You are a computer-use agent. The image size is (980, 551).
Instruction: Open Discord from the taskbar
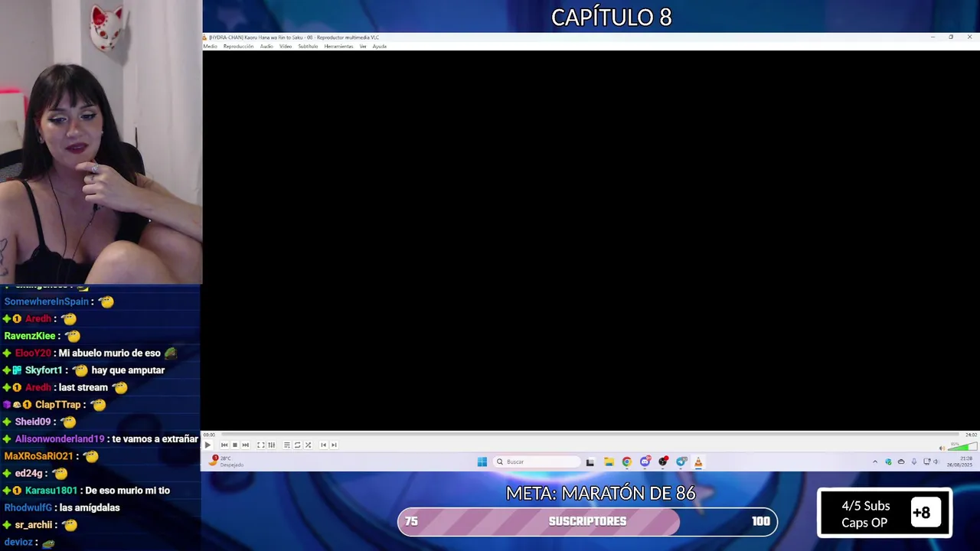click(x=645, y=461)
